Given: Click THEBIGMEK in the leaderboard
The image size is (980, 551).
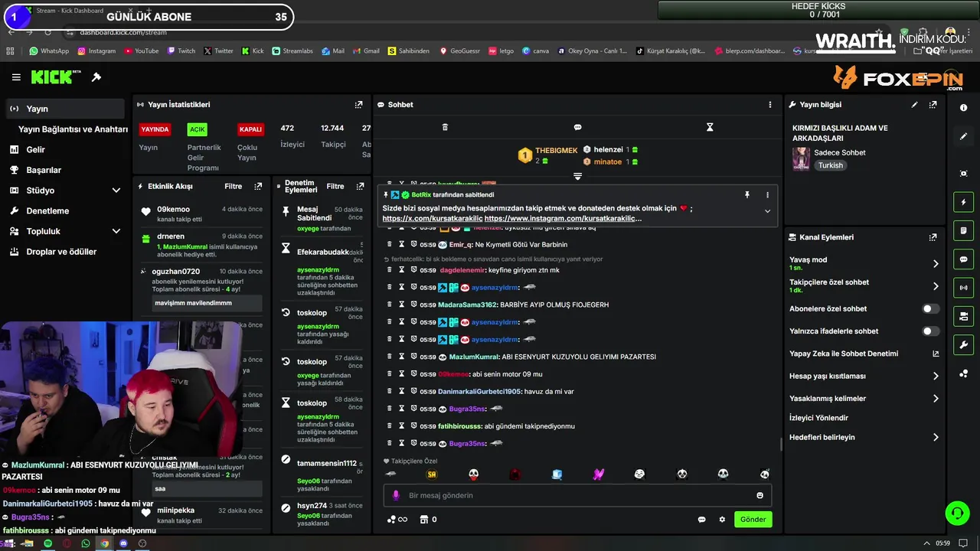Looking at the screenshot, I should tap(556, 151).
